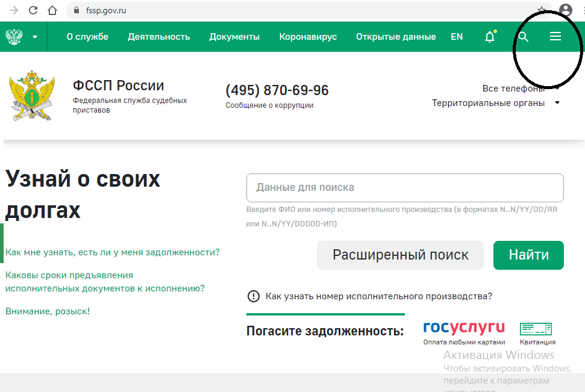Go to browser home page
Screen dimensions: 585x392
click(52, 10)
